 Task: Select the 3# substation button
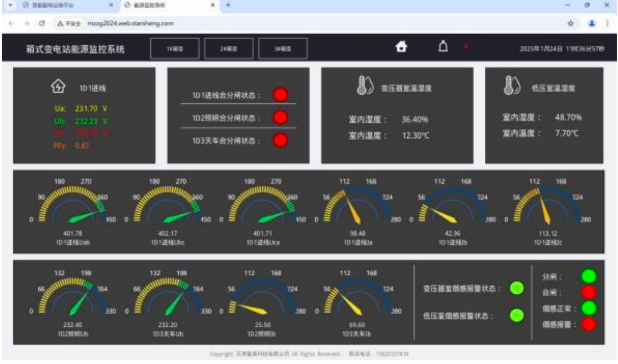[x=283, y=48]
